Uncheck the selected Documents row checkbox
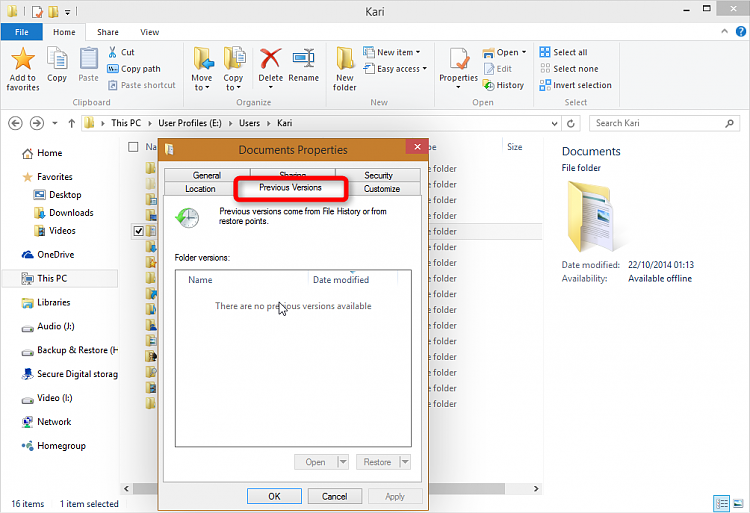The image size is (750, 513). coord(139,231)
